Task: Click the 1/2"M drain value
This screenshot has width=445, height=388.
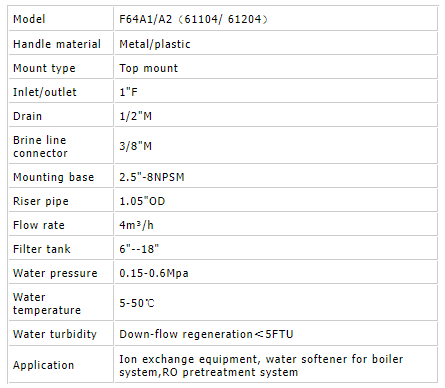Action: (x=136, y=116)
